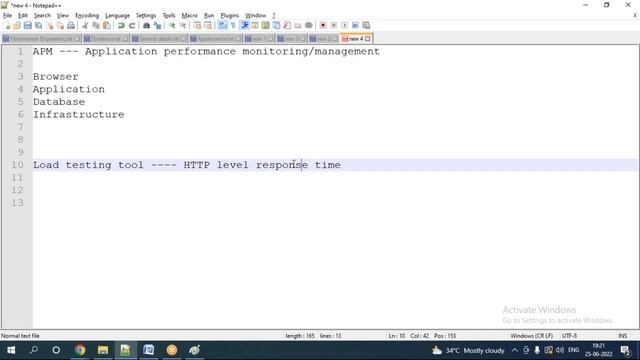Click line number 13 in the margin
Screen dimensions: 640x360
17,203
